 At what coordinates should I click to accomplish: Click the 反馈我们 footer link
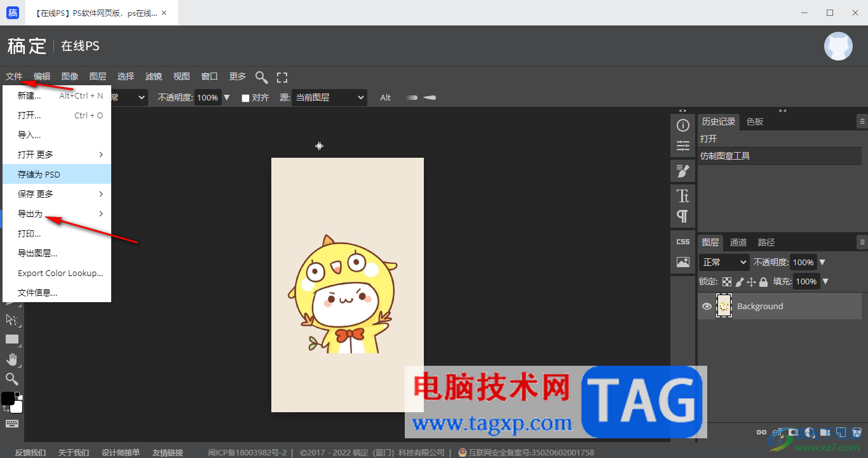click(x=31, y=452)
